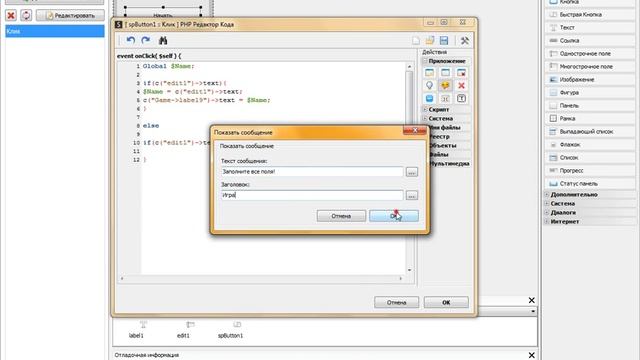Open ellipsis button beside message text field
The width and height of the screenshot is (640, 360).
point(412,172)
